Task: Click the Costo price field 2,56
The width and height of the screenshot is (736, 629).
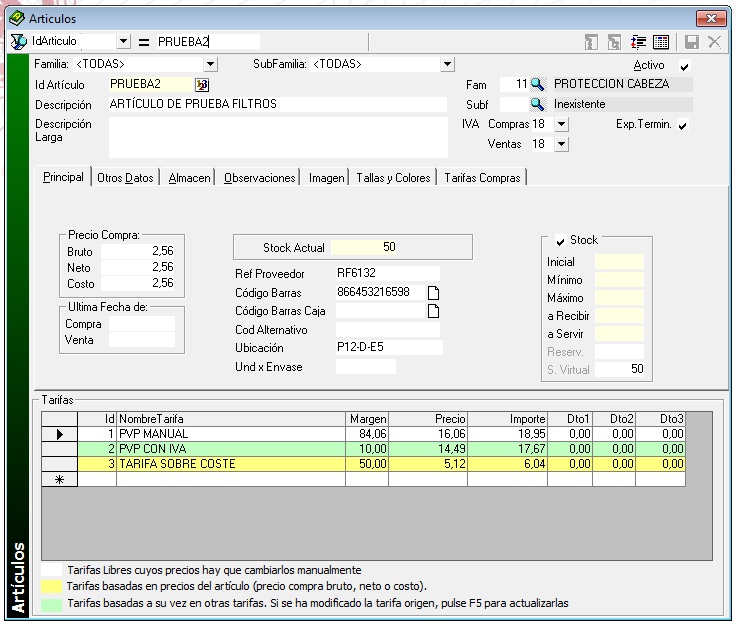Action: click(138, 283)
